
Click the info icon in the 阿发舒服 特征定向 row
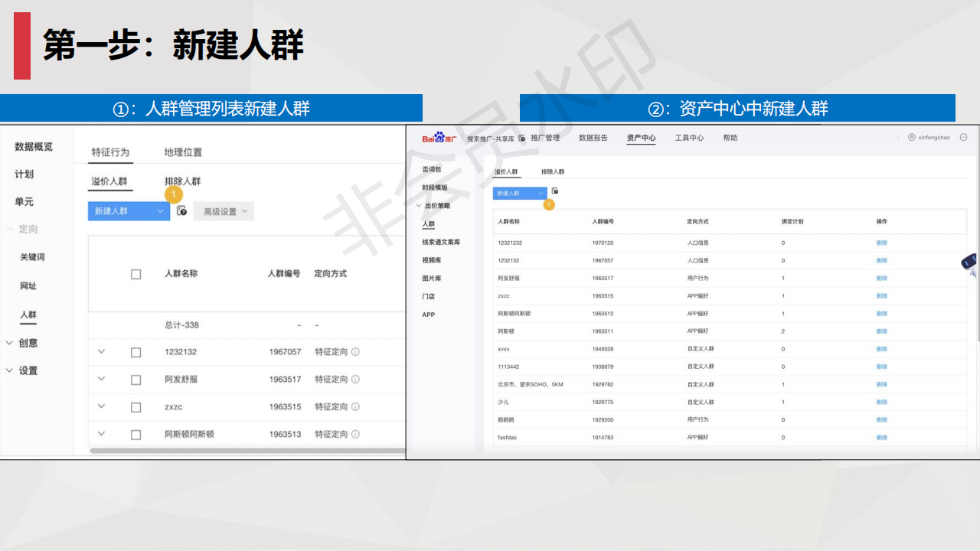355,380
